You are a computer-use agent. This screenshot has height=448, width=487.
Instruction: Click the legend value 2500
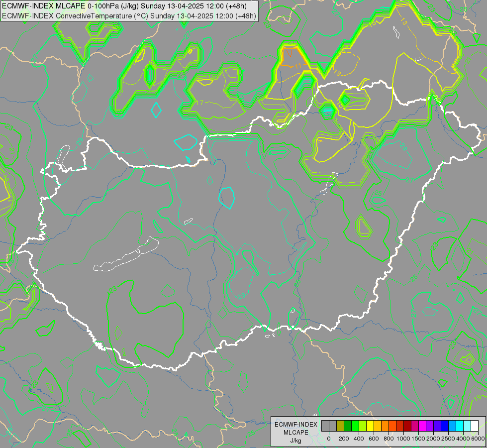[448, 439]
